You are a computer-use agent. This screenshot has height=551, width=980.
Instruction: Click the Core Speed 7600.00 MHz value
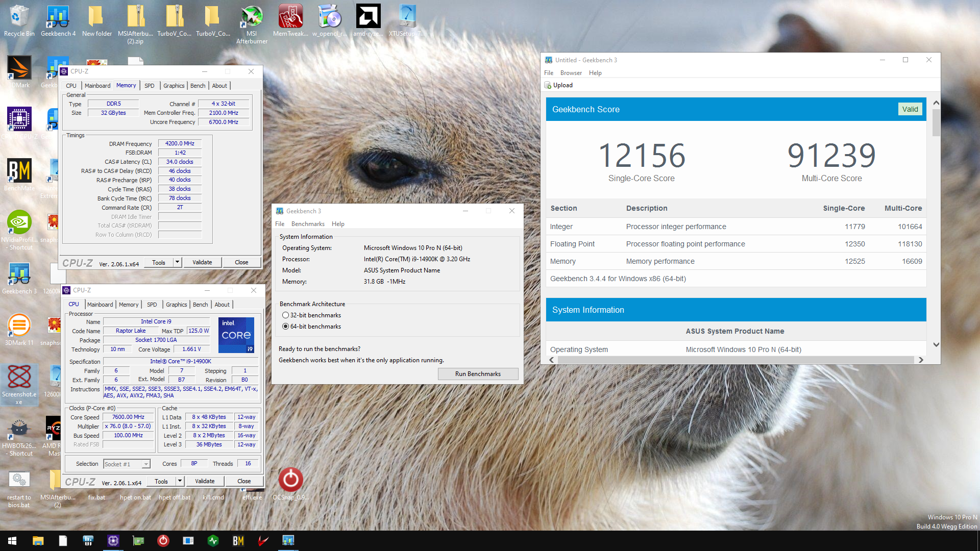pyautogui.click(x=128, y=417)
